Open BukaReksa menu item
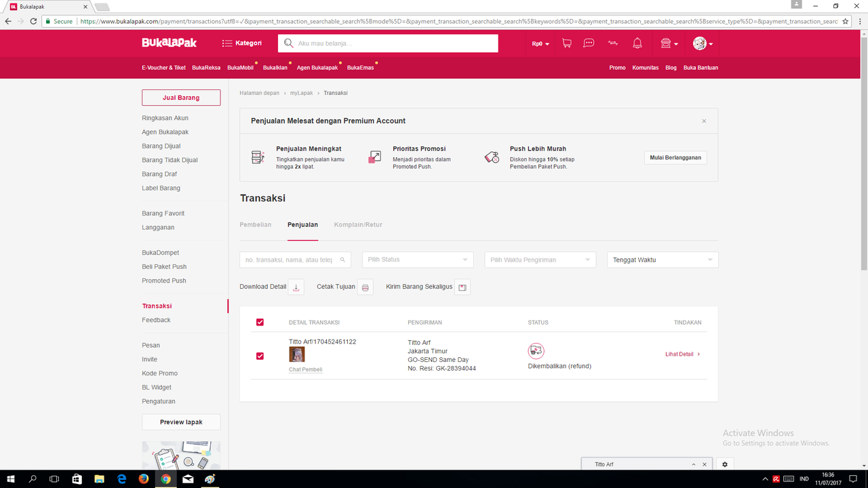Viewport: 868px width, 488px height. (x=206, y=68)
